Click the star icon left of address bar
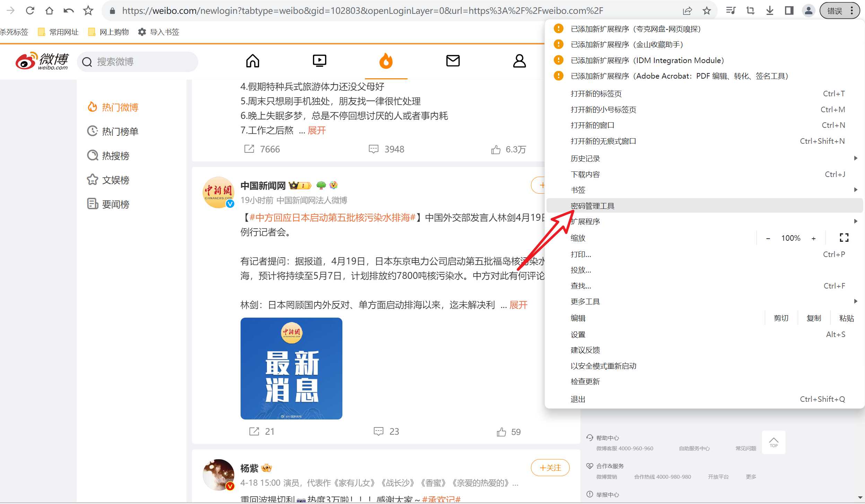The image size is (865, 504). click(x=88, y=11)
